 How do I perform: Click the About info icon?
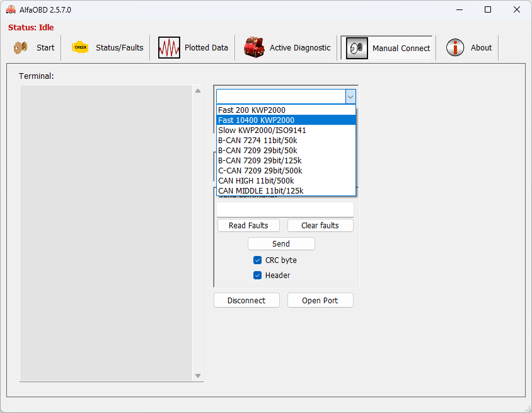pos(455,47)
